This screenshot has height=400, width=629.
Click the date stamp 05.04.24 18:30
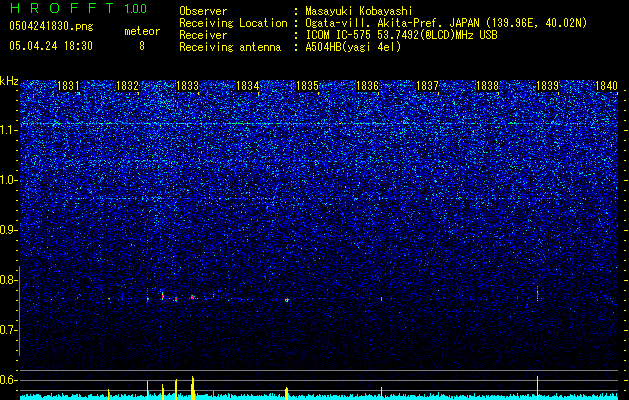pyautogui.click(x=51, y=46)
